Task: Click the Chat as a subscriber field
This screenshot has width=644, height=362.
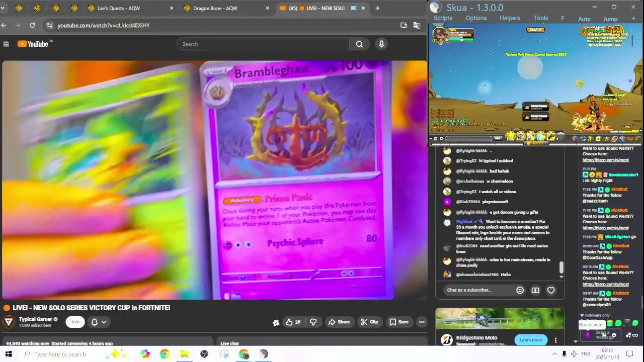Action: click(479, 290)
